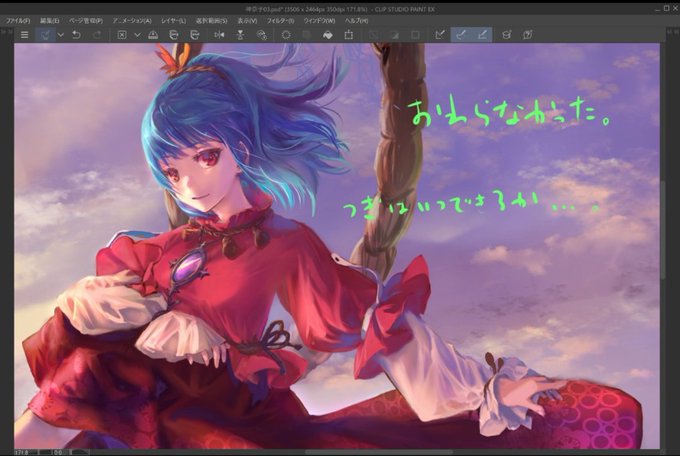The image size is (680, 456).
Task: Click the greyed-out Redo arrow
Action: coord(97,35)
